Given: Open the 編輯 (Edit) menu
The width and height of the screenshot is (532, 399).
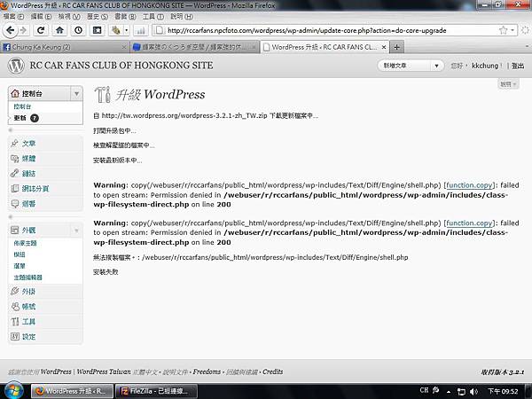Looking at the screenshot, I should (x=41, y=16).
